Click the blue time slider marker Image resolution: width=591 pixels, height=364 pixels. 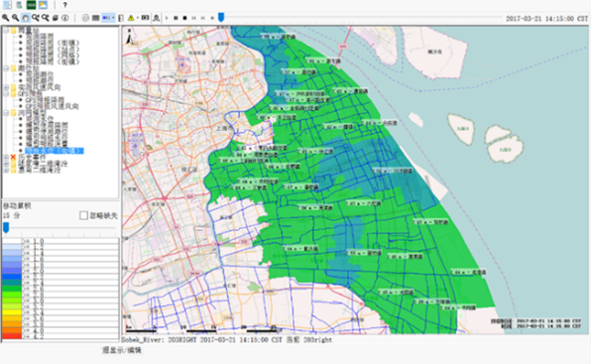[221, 17]
